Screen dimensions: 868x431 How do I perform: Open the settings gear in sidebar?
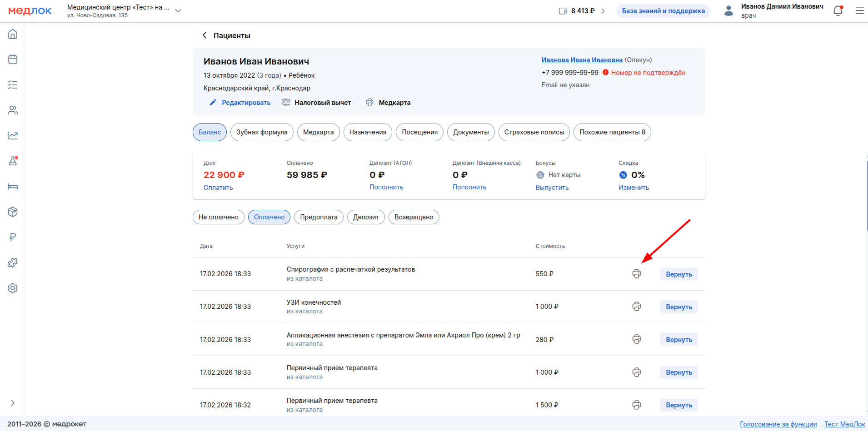pos(13,288)
